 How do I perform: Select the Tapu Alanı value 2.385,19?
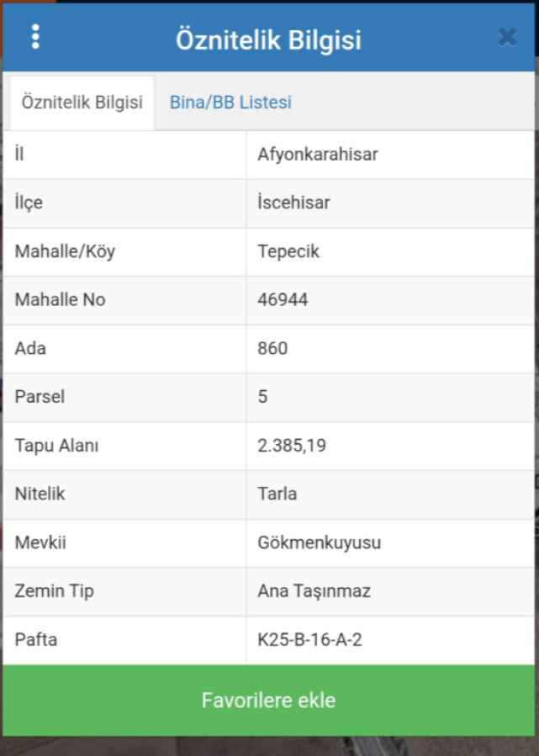click(x=292, y=445)
